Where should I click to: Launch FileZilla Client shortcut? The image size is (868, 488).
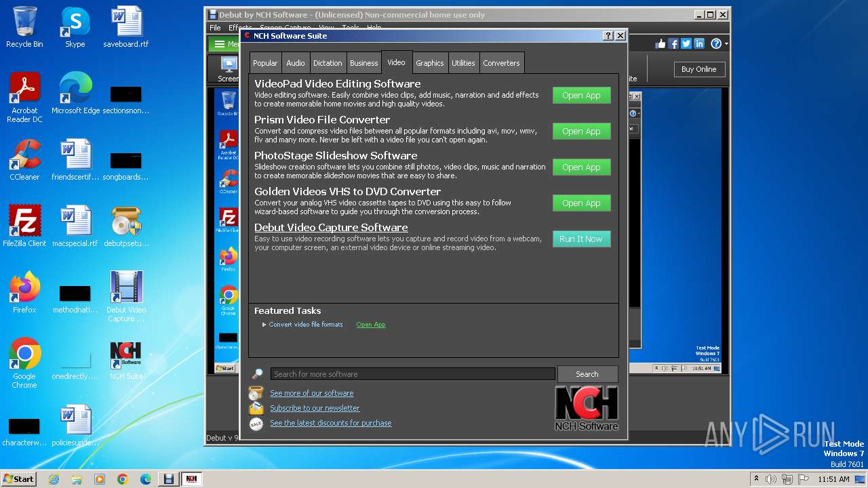24,226
